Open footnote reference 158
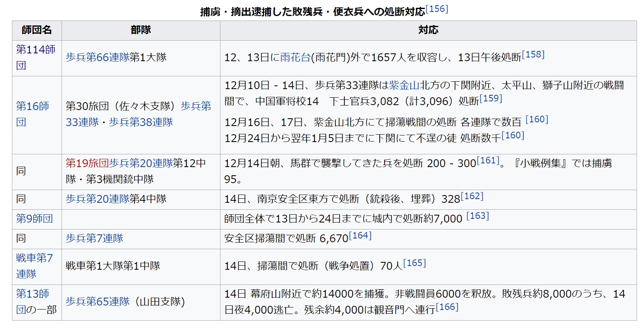 click(533, 55)
